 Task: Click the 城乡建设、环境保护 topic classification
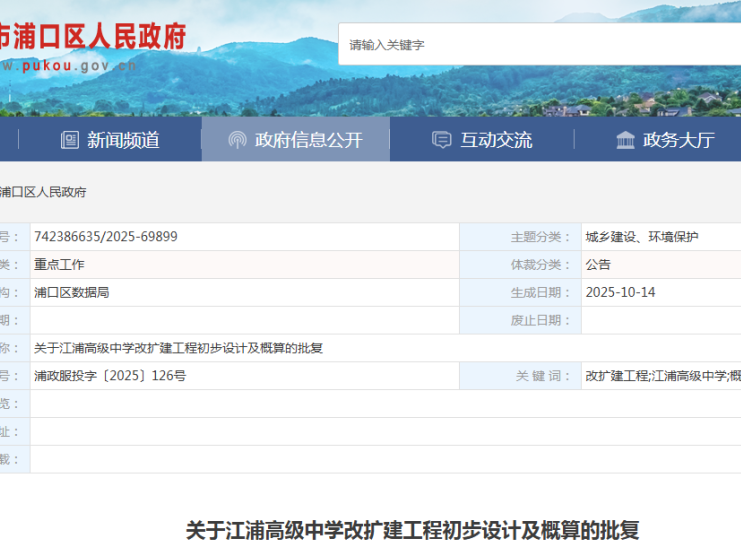tap(642, 237)
